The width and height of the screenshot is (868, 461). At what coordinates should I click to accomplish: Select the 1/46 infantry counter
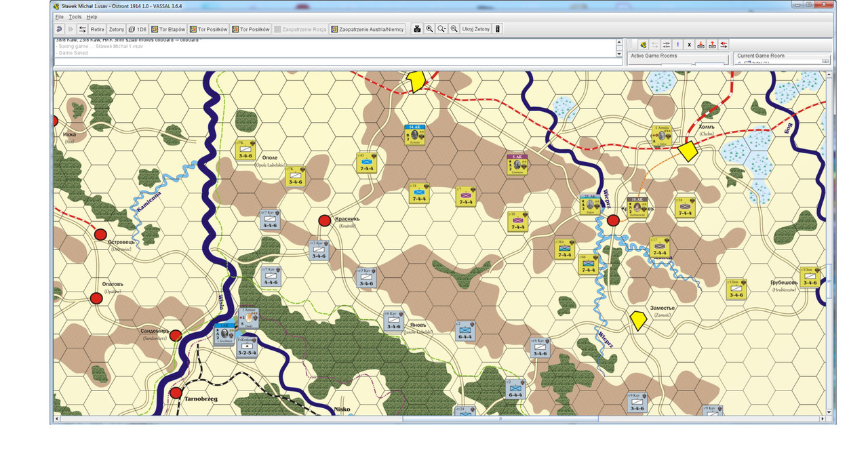tap(587, 264)
